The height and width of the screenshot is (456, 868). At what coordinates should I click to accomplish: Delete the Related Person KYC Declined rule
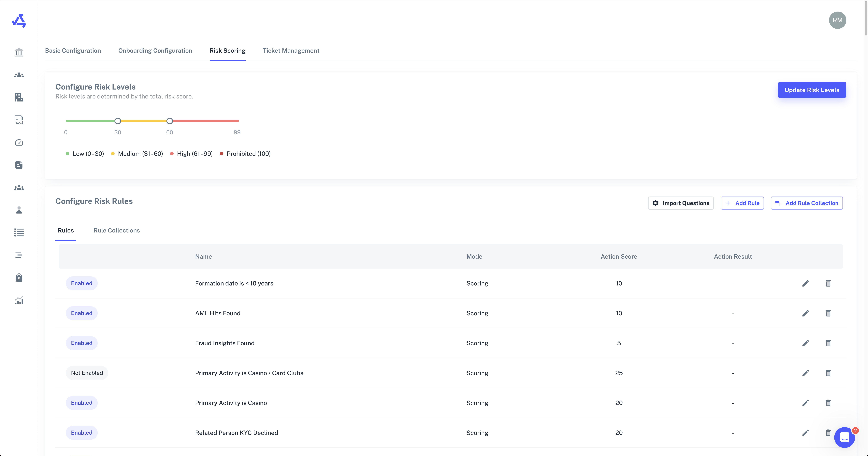pos(828,433)
